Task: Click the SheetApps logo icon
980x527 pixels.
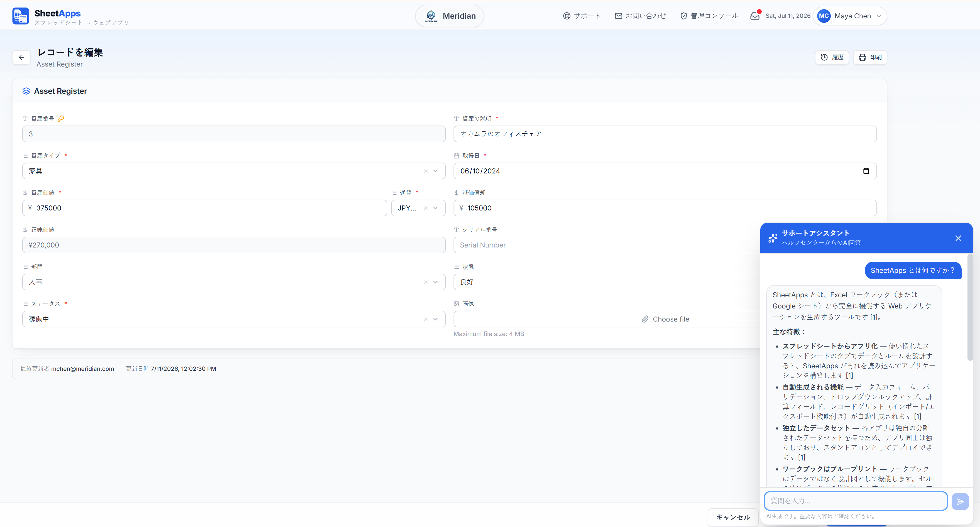Action: click(x=21, y=16)
